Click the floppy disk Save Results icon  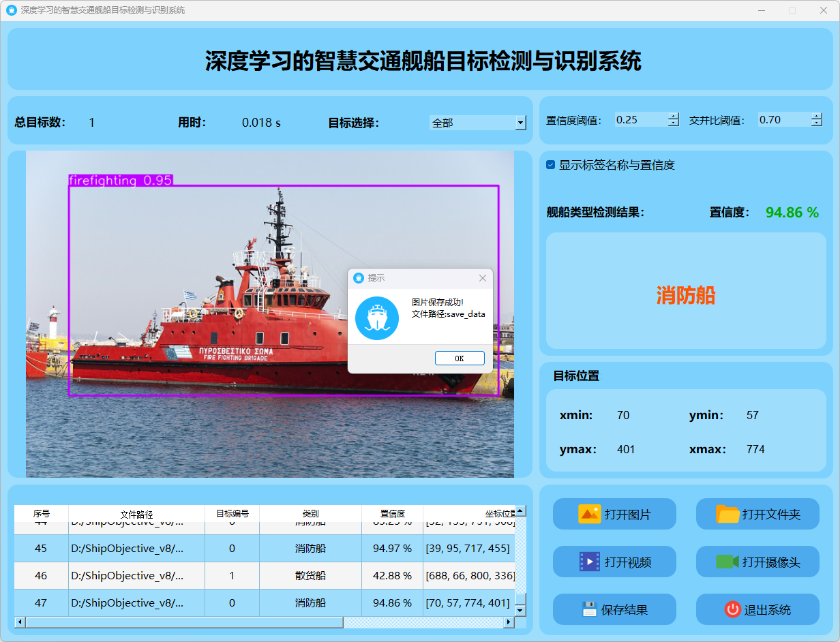pyautogui.click(x=590, y=609)
